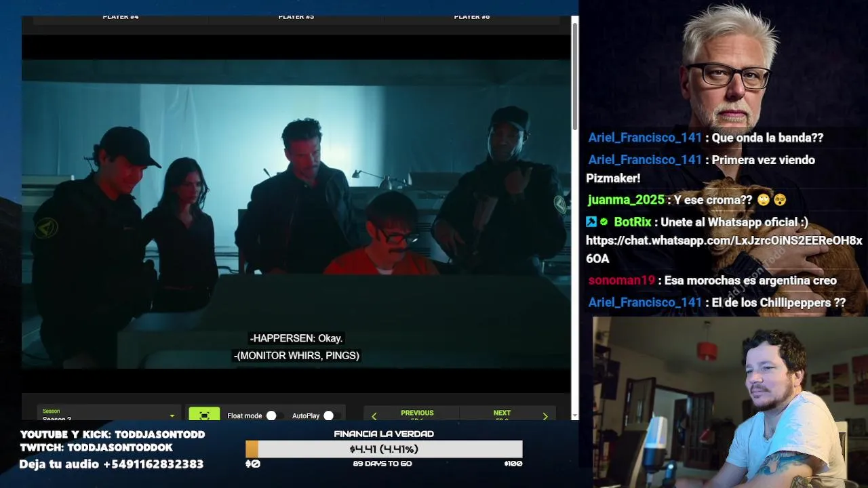Click the video player frame
The width and height of the screenshot is (868, 488).
point(296,213)
